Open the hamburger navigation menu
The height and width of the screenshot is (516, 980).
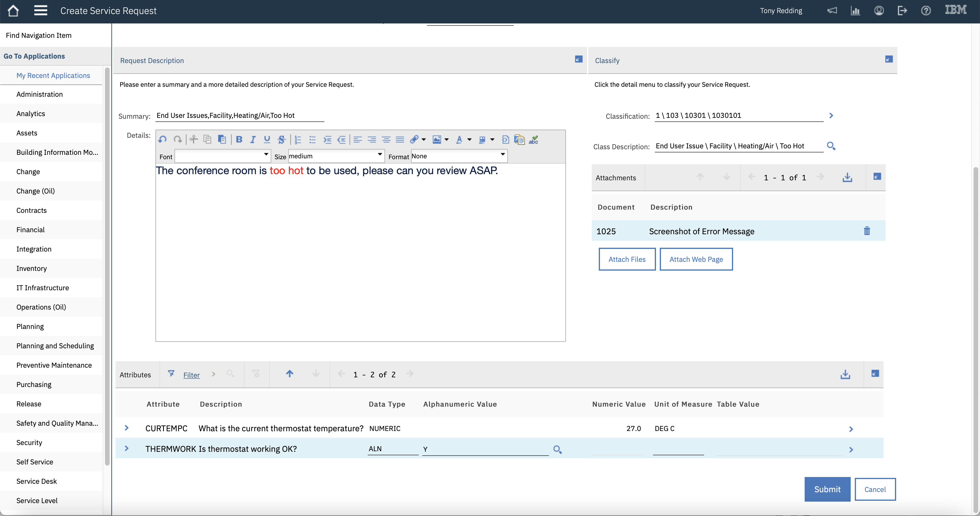[x=41, y=10]
